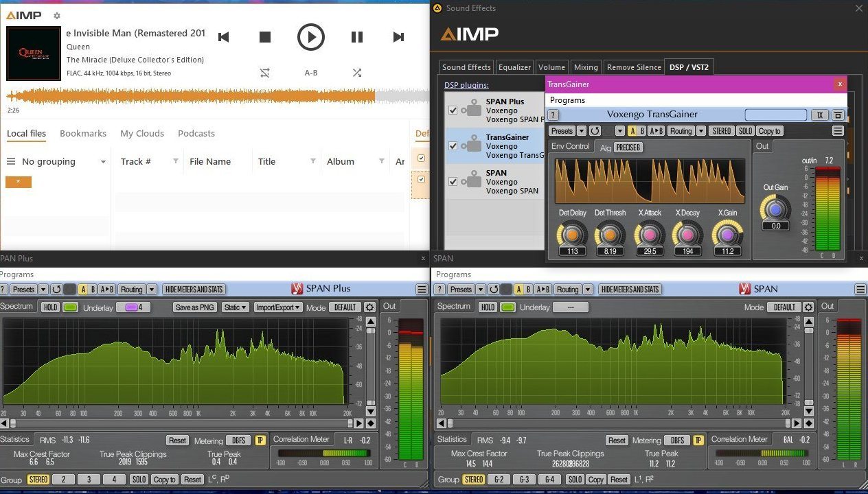
Task: Switch to the Mixing tab
Action: click(586, 67)
